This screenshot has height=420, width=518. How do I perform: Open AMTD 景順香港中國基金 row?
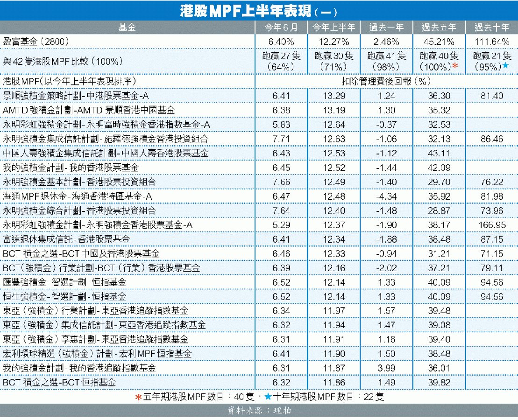point(89,110)
